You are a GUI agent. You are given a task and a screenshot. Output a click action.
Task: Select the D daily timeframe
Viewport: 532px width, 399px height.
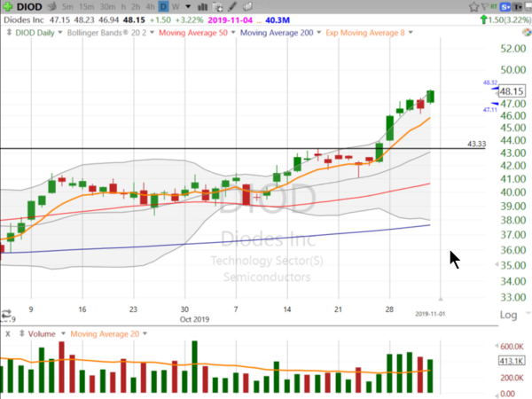[x=163, y=6]
